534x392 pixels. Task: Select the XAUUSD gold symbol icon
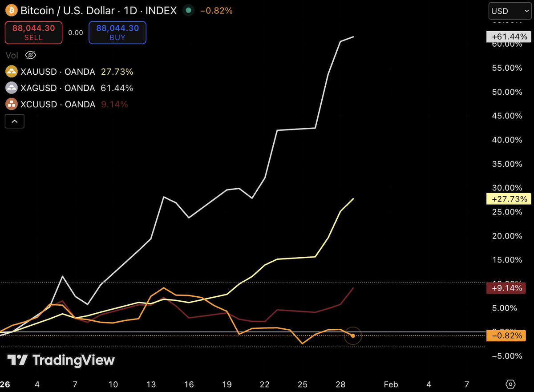[11, 71]
